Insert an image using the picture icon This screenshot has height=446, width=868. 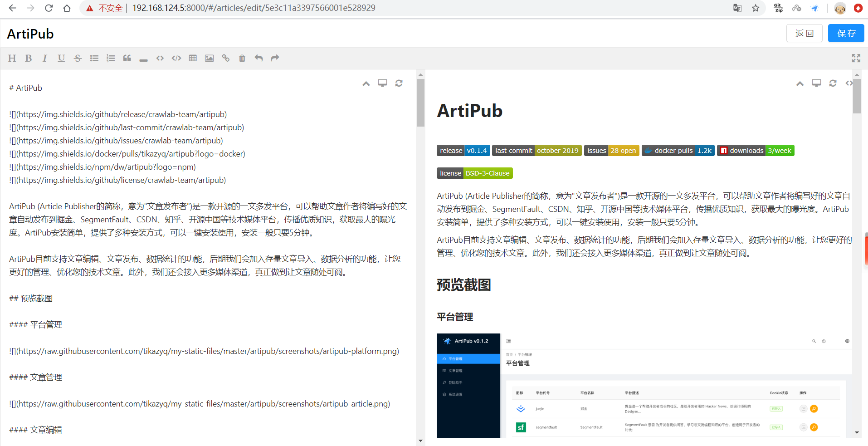tap(209, 58)
